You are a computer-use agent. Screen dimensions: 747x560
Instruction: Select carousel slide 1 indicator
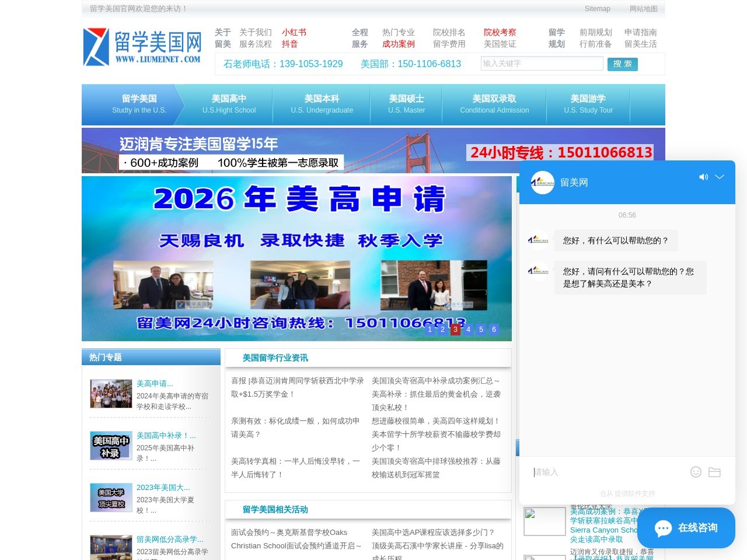pos(430,329)
